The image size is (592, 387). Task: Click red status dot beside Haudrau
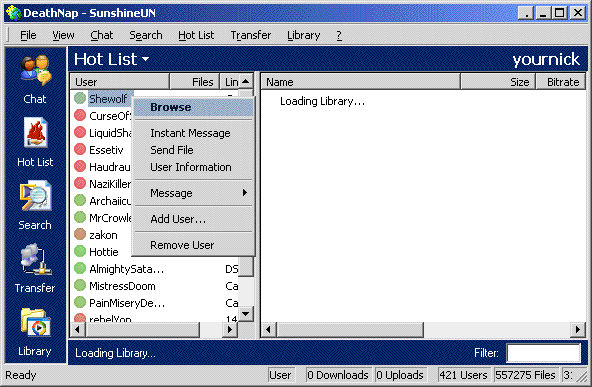point(80,166)
